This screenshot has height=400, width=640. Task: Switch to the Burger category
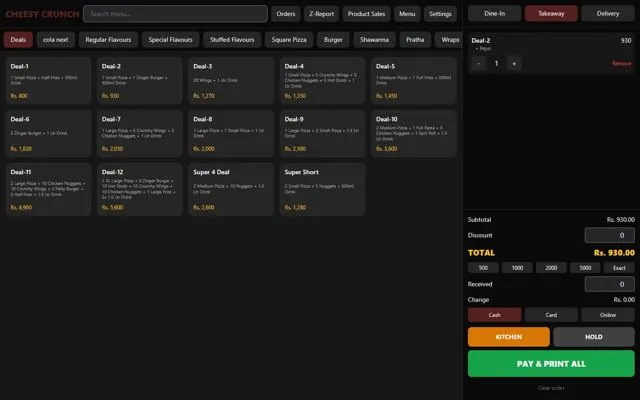coord(333,40)
